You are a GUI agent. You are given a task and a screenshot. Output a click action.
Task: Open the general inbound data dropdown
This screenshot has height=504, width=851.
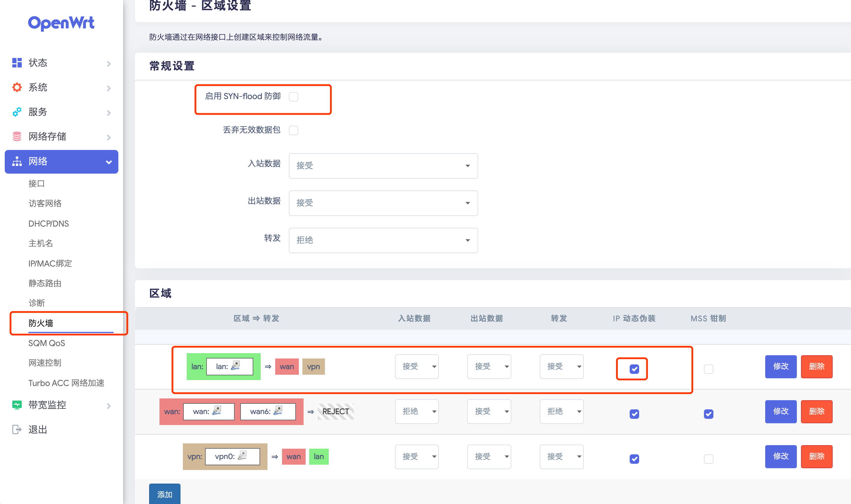pyautogui.click(x=383, y=166)
